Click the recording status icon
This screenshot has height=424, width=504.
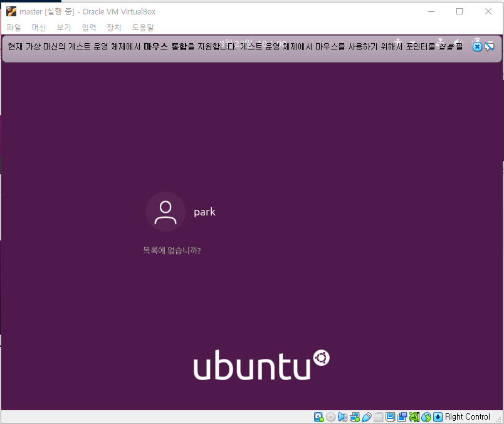[402, 417]
